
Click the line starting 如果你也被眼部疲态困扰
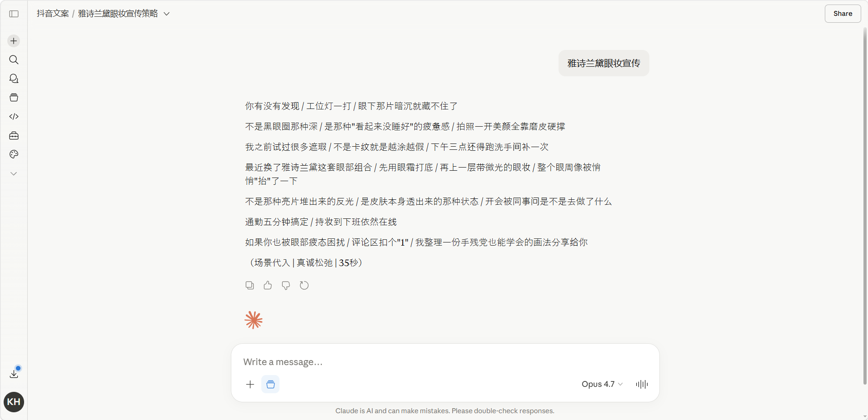coord(416,242)
